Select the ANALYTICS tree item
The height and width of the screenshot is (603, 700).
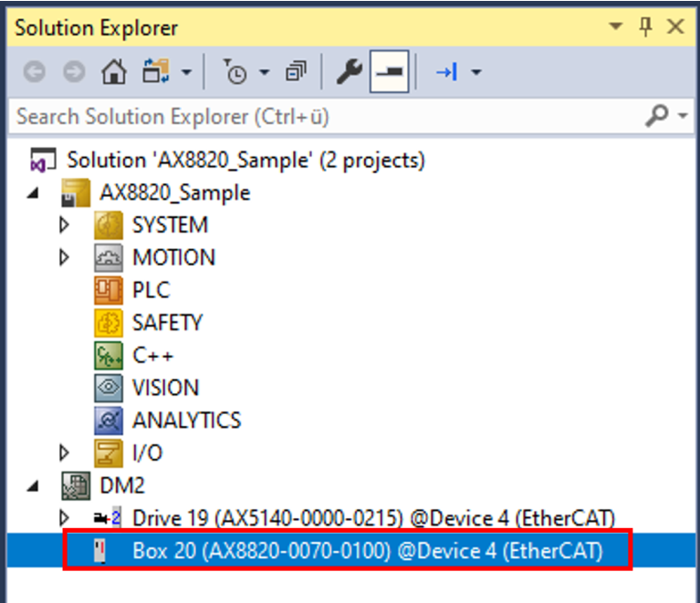pos(186,421)
